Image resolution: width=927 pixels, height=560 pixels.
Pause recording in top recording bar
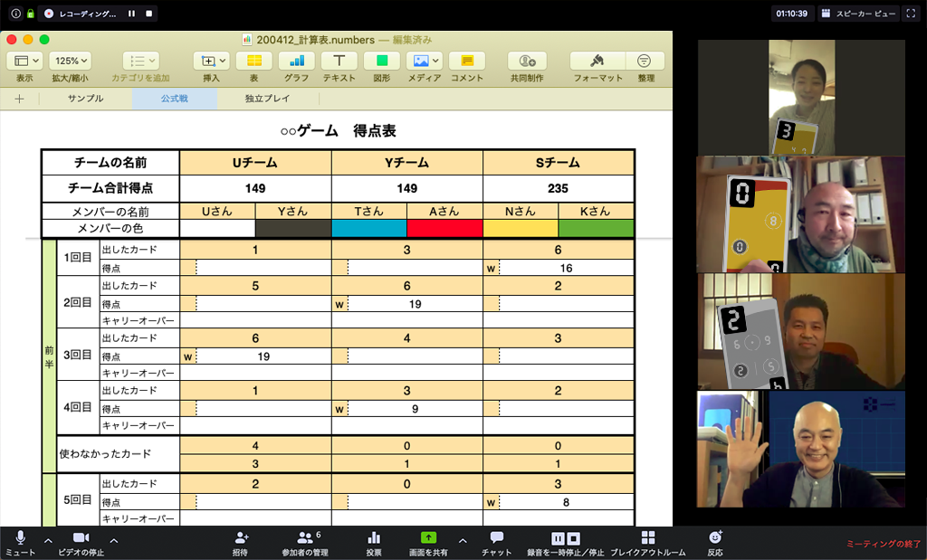tap(131, 14)
